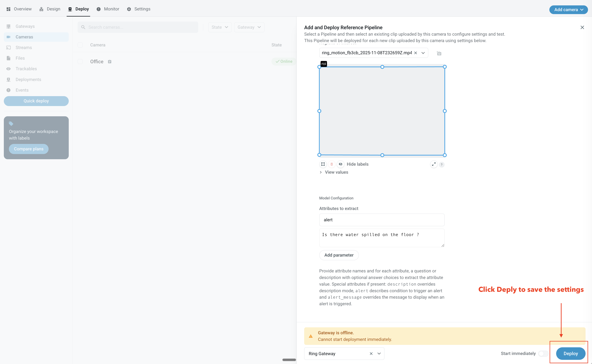
Task: Expand the ROI editor to fullscreen
Action: point(434,164)
